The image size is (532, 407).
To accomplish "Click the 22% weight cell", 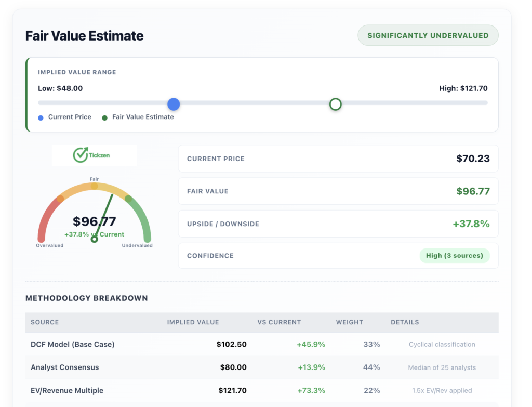I will pos(372,390).
